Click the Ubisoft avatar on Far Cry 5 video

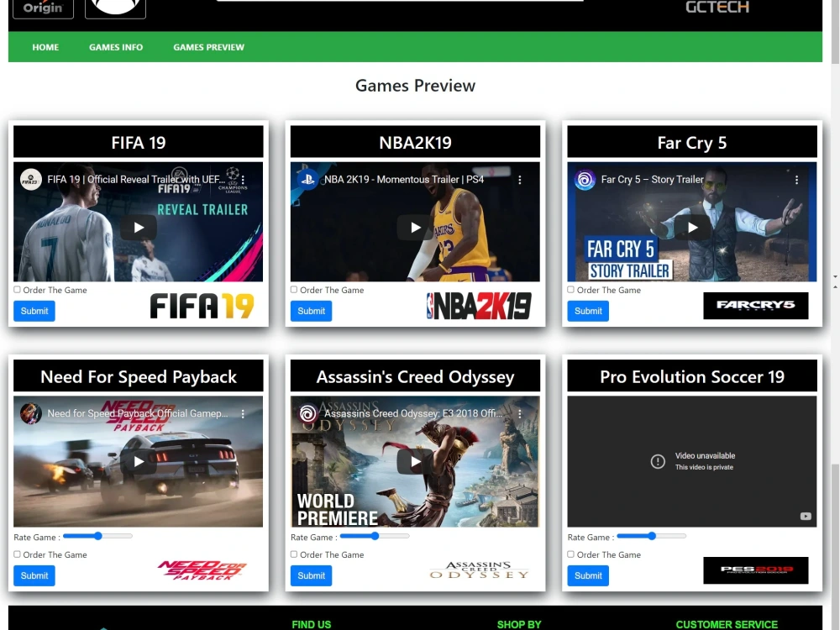(585, 180)
